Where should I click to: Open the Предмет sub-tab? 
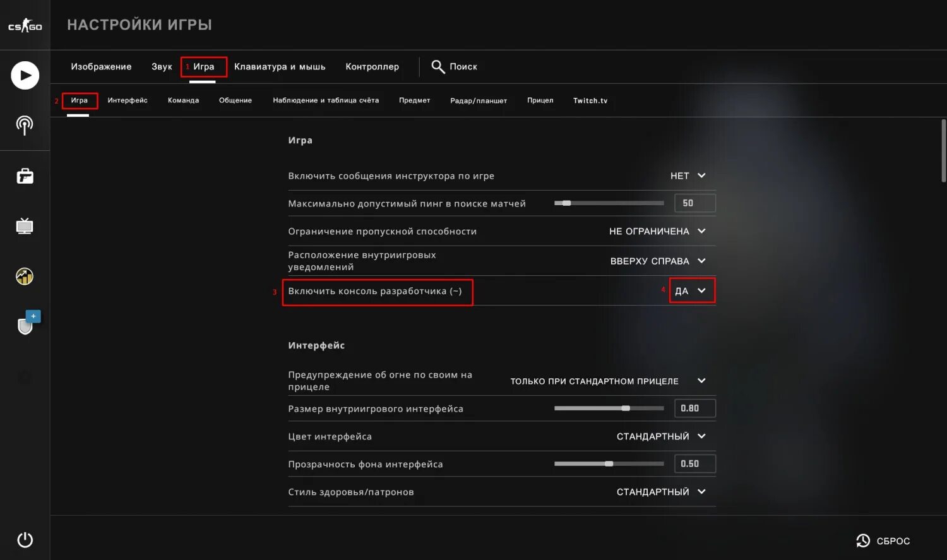tap(414, 100)
